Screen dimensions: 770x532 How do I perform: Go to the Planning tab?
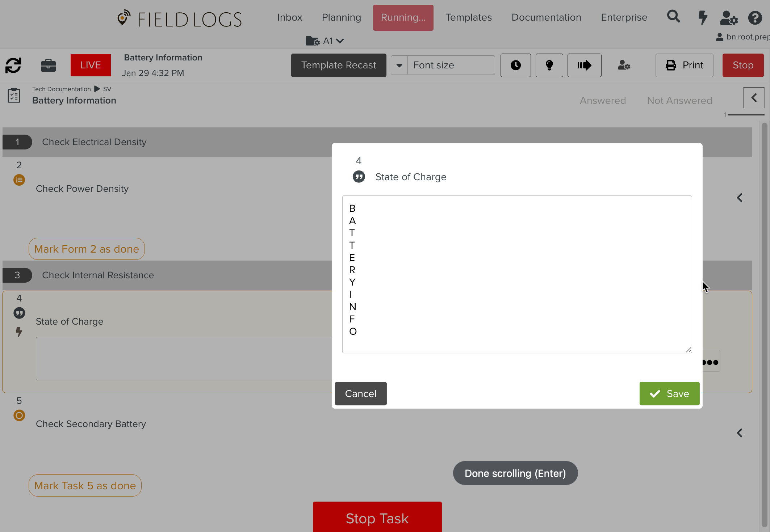(341, 17)
